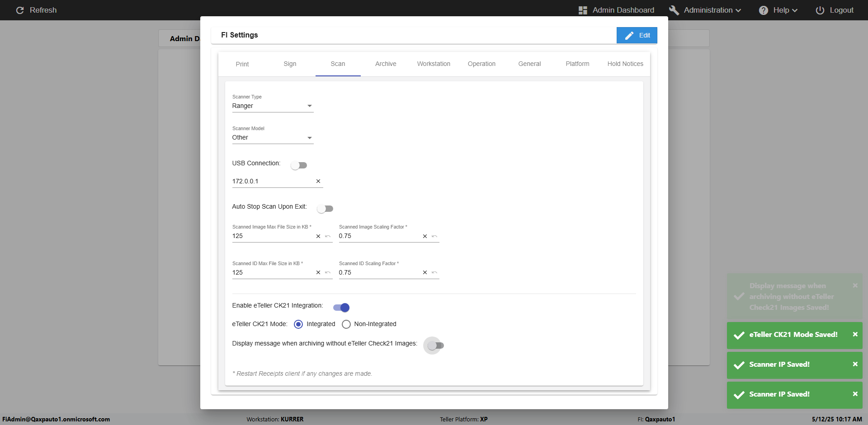Undo Scanned Image Max File Size change

point(328,236)
